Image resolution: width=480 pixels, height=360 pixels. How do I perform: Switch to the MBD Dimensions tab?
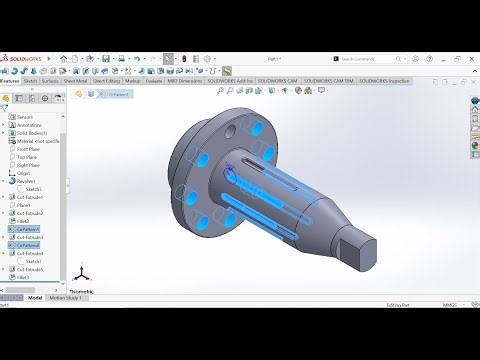coord(185,81)
